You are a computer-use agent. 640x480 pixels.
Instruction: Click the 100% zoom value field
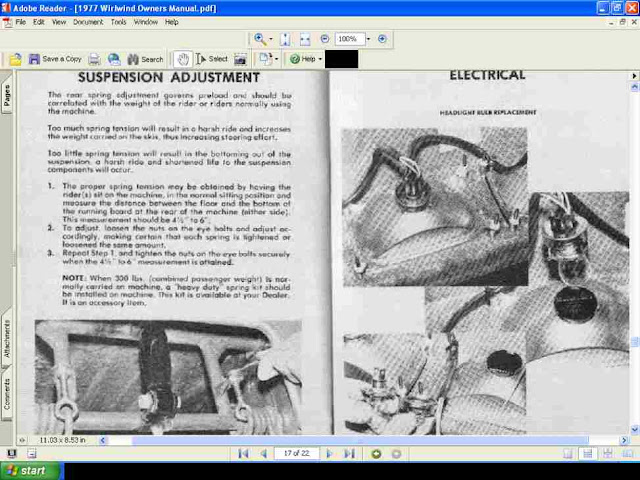click(x=349, y=39)
